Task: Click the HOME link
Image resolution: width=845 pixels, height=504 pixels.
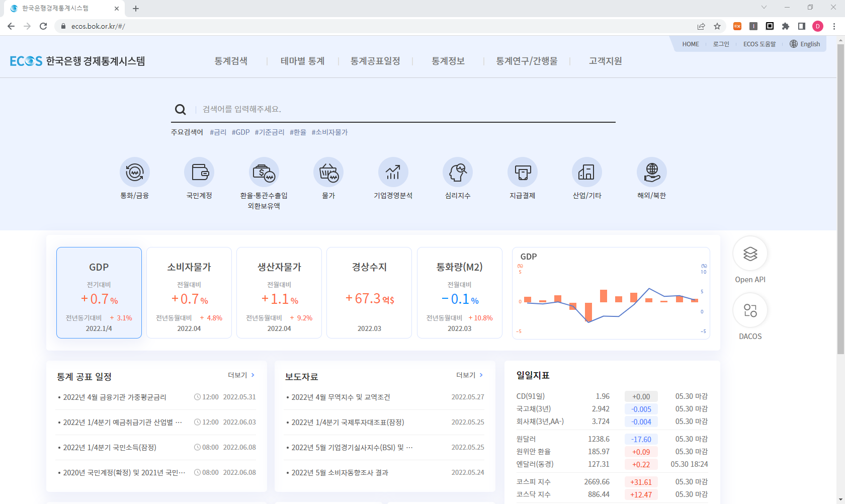Action: tap(691, 44)
